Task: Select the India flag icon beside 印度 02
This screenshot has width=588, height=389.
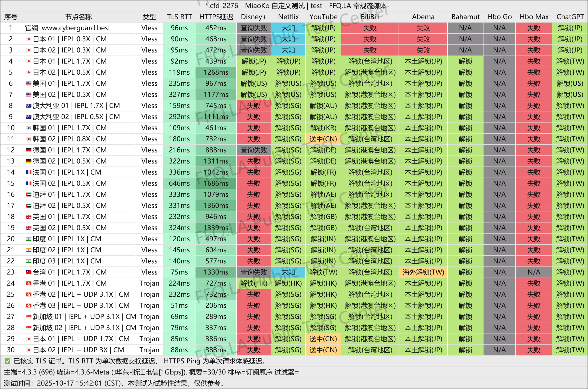Action: coord(29,250)
